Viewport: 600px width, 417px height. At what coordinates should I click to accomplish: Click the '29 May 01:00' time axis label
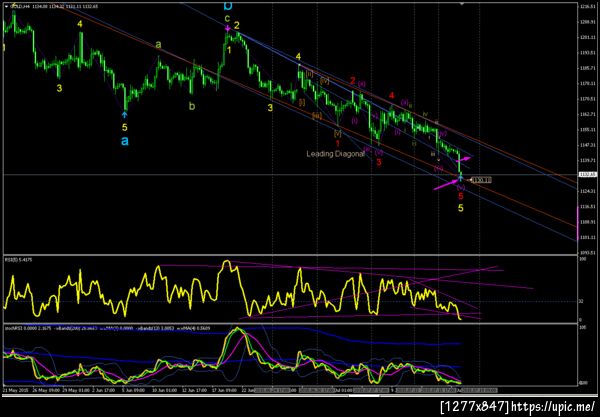click(x=75, y=391)
